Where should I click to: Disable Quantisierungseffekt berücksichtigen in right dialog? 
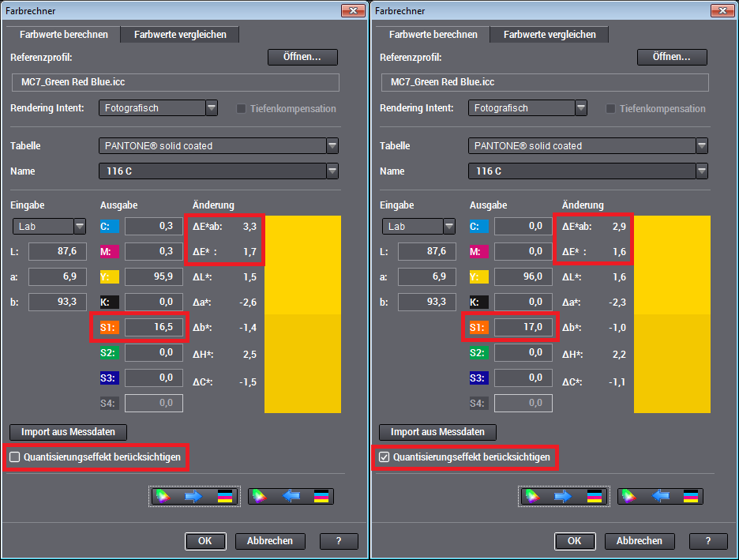click(383, 457)
